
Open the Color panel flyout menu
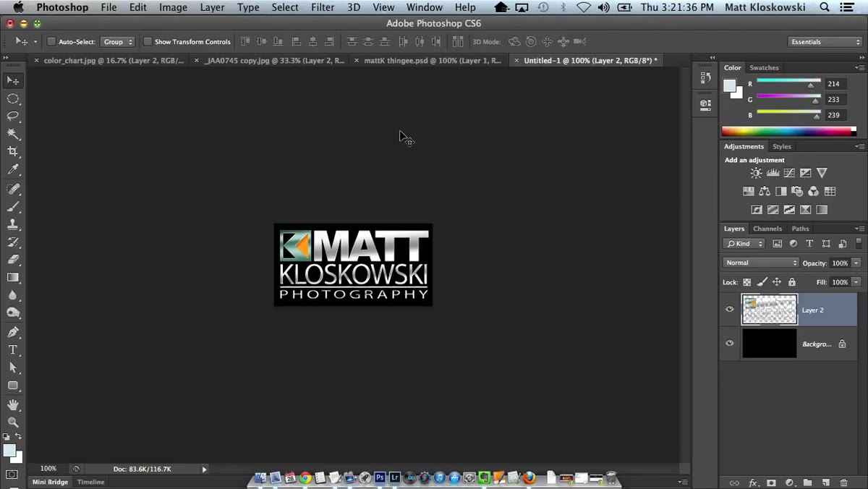coord(860,67)
